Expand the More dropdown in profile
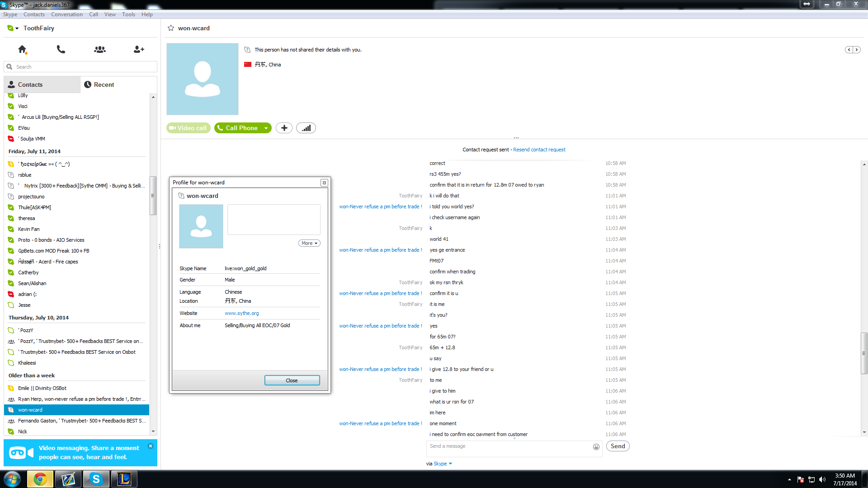The image size is (868, 488). coord(309,243)
